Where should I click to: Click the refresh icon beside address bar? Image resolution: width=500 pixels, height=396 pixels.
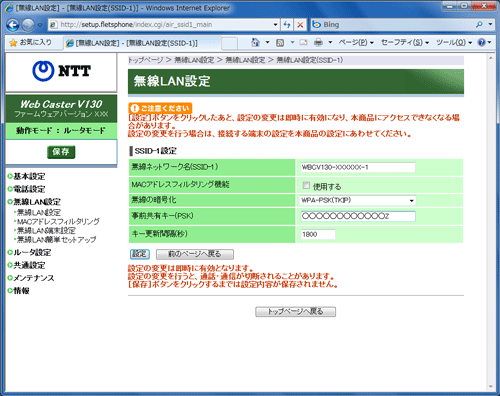(x=287, y=25)
